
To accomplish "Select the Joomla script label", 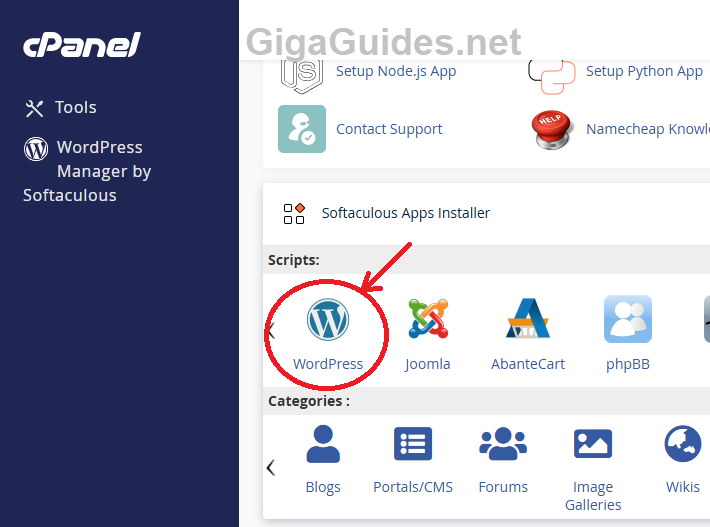I will pos(427,364).
